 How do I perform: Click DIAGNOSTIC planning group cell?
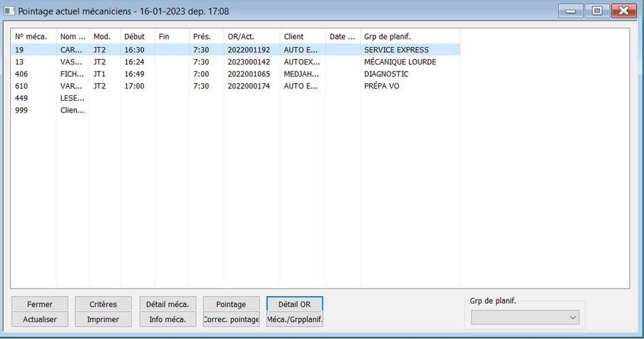[x=386, y=74]
